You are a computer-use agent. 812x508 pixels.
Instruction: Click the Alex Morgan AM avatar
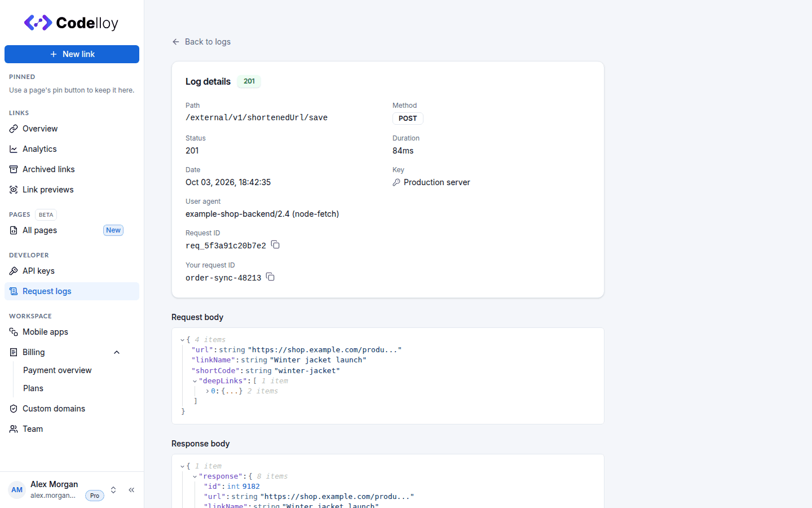pyautogui.click(x=17, y=490)
